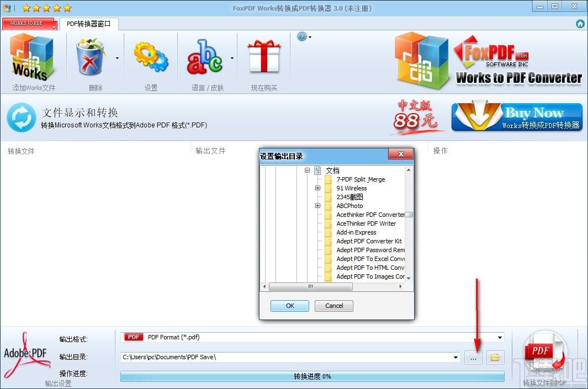Click the app icon in the title bar
This screenshot has height=389, width=588.
click(7, 8)
